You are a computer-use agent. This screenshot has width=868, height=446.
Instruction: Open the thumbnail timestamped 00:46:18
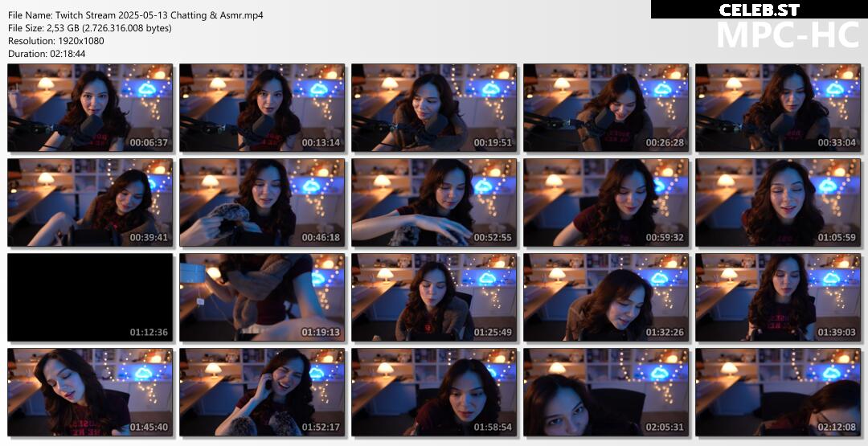pyautogui.click(x=262, y=203)
